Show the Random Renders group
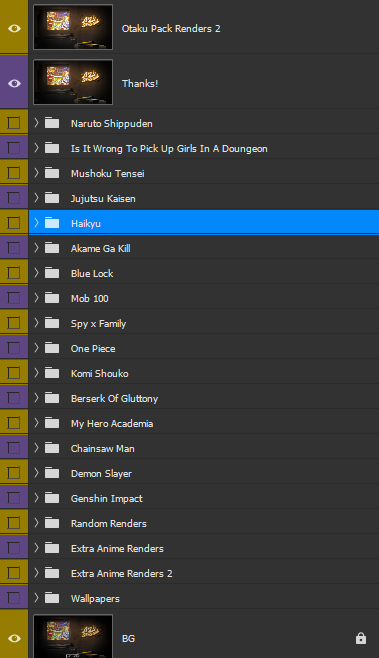The image size is (379, 658). (14, 523)
